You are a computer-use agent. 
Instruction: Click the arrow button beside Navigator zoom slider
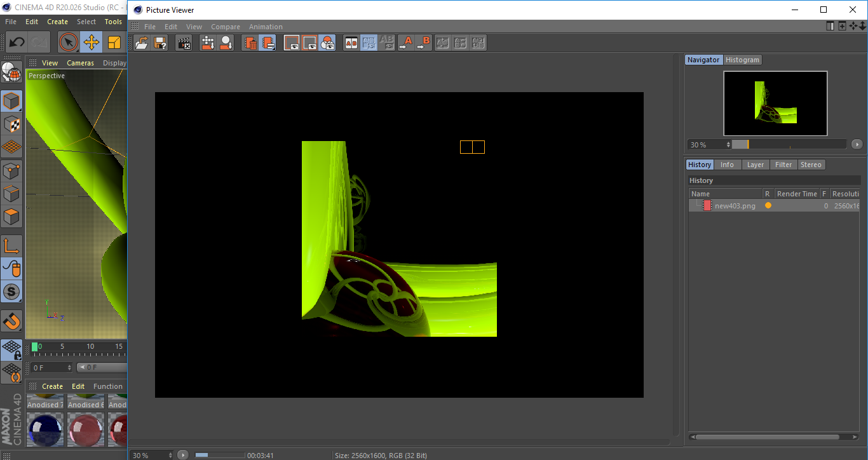click(x=857, y=144)
